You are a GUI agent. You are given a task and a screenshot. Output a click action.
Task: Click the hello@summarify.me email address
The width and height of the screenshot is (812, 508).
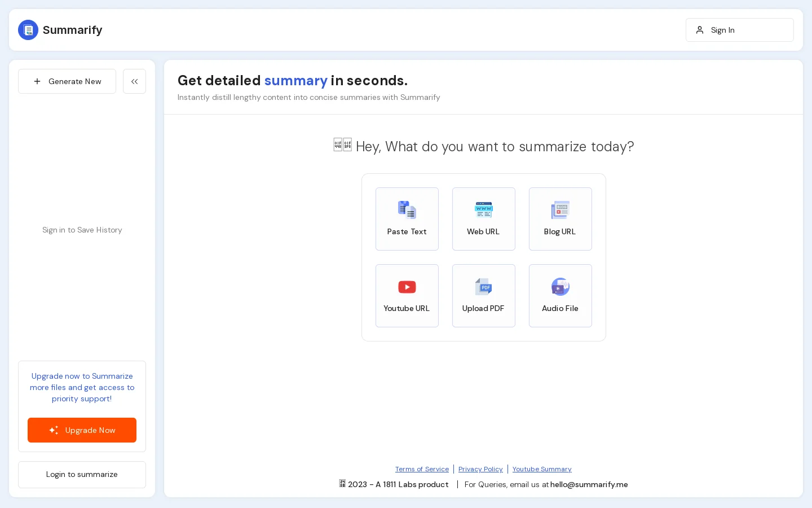[x=589, y=484]
